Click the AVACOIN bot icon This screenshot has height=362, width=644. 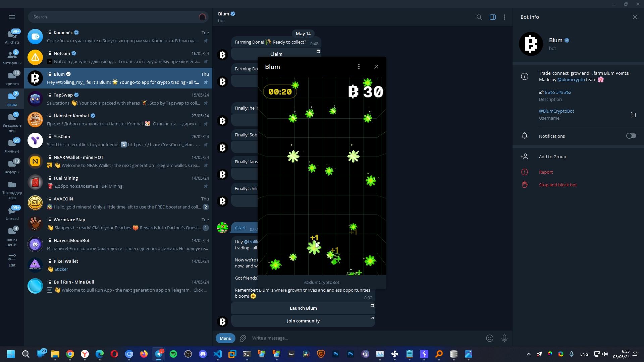(x=35, y=203)
